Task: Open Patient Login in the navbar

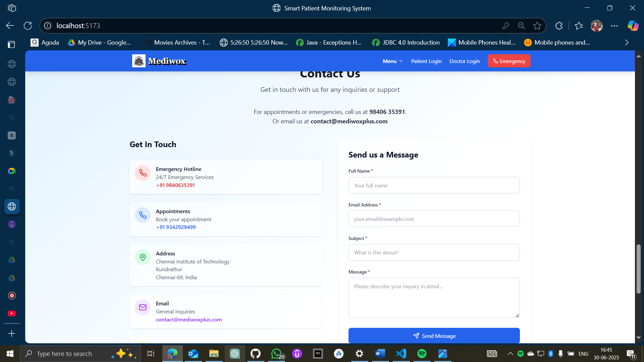Action: (x=426, y=61)
